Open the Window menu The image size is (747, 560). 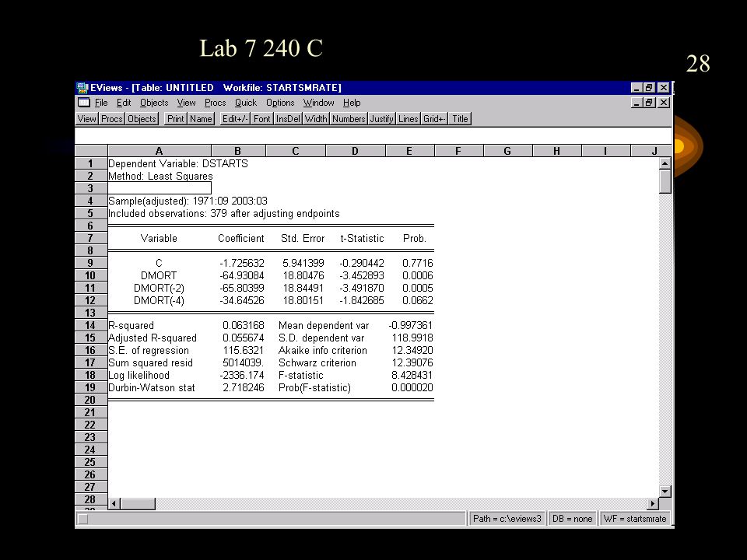[x=319, y=103]
